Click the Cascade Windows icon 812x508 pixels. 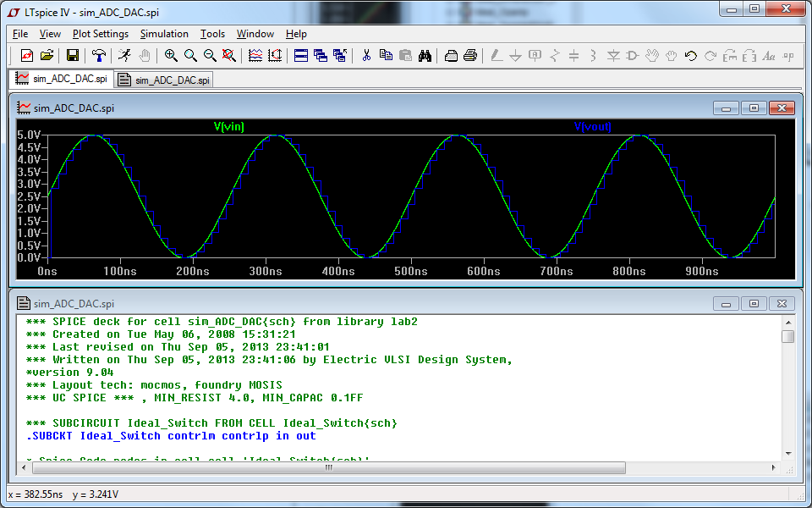point(321,56)
